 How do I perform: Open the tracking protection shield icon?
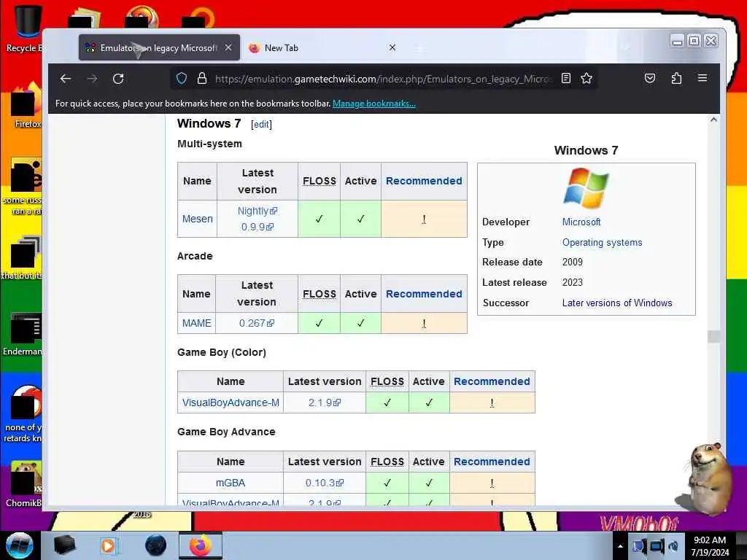[182, 78]
